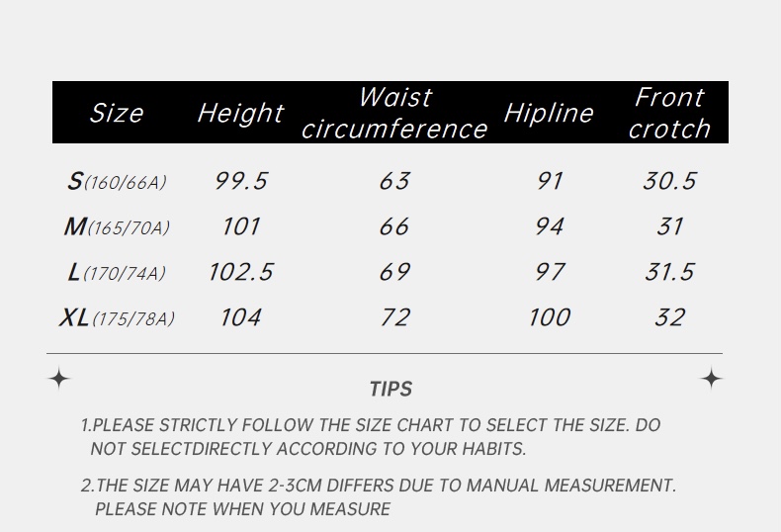This screenshot has width=781, height=532.
Task: Click waist value 72 for XL
Action: tap(395, 317)
